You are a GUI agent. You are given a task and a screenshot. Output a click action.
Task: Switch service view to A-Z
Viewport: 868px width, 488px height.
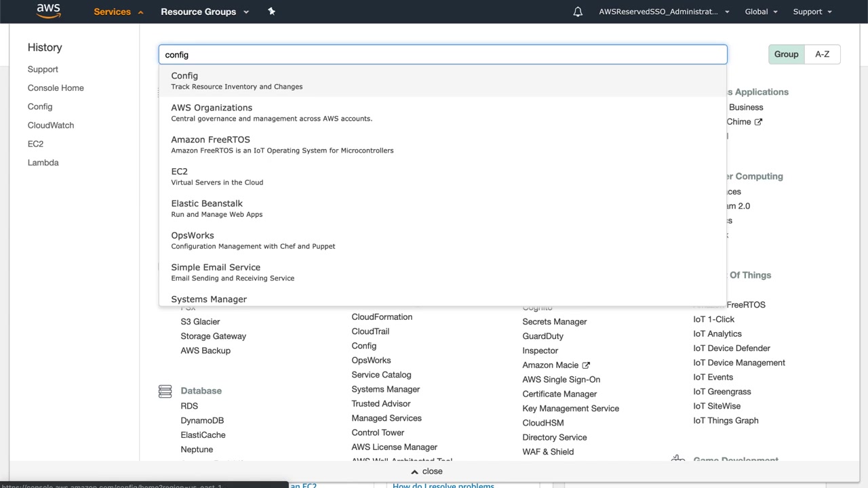(822, 54)
